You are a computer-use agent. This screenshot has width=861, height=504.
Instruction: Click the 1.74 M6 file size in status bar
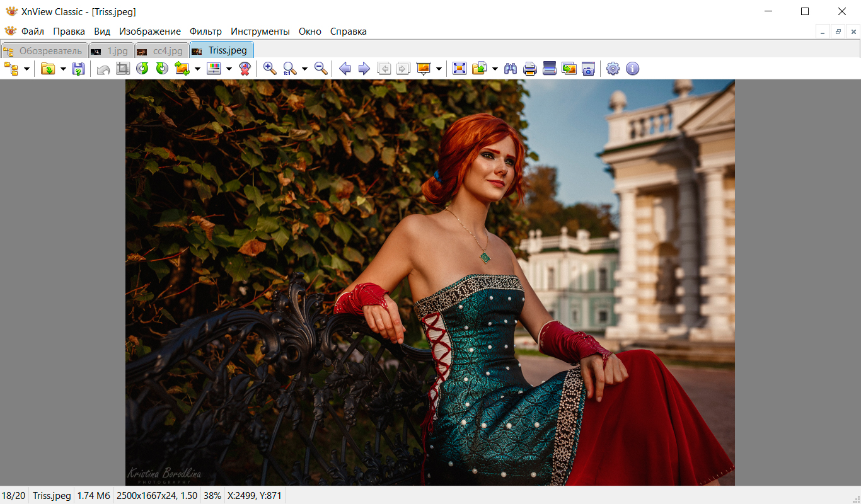94,496
